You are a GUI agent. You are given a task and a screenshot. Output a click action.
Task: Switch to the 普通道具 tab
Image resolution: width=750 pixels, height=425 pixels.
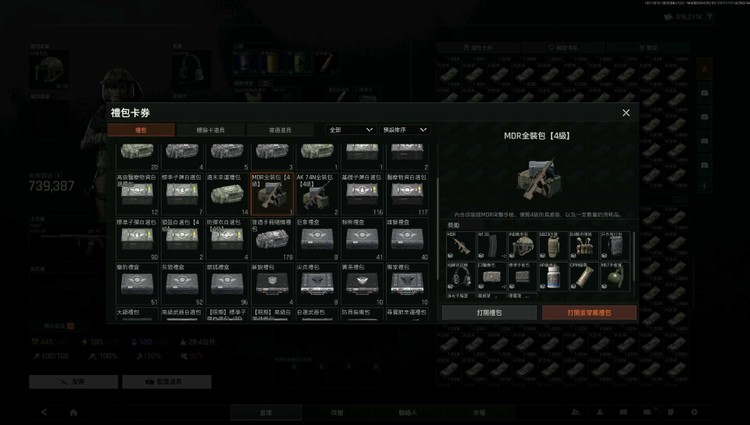click(x=280, y=130)
